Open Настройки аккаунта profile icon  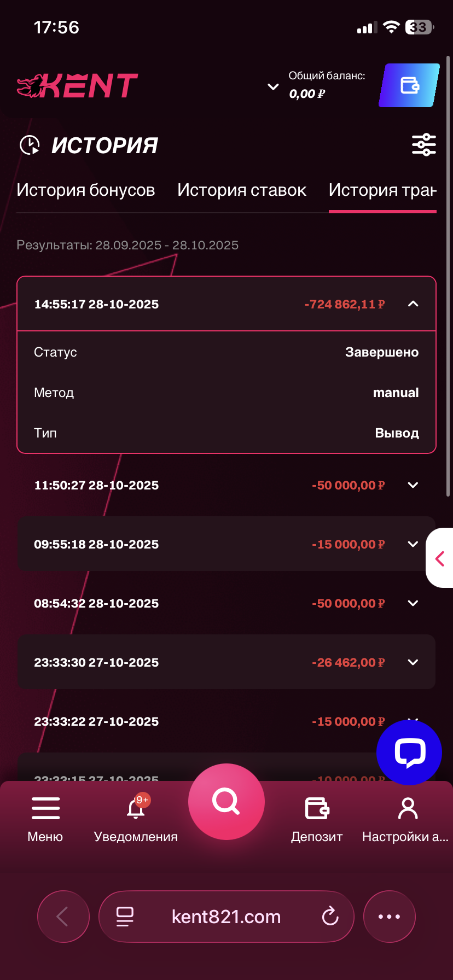[x=407, y=808]
